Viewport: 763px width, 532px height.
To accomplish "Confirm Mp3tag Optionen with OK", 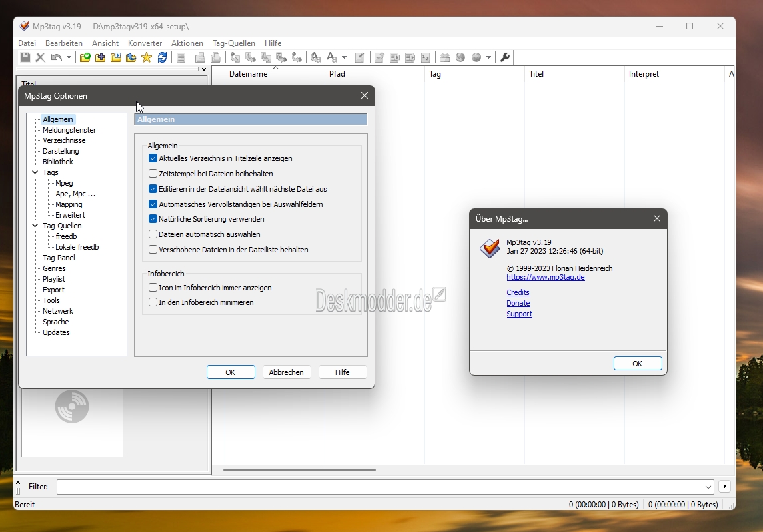I will 231,372.
